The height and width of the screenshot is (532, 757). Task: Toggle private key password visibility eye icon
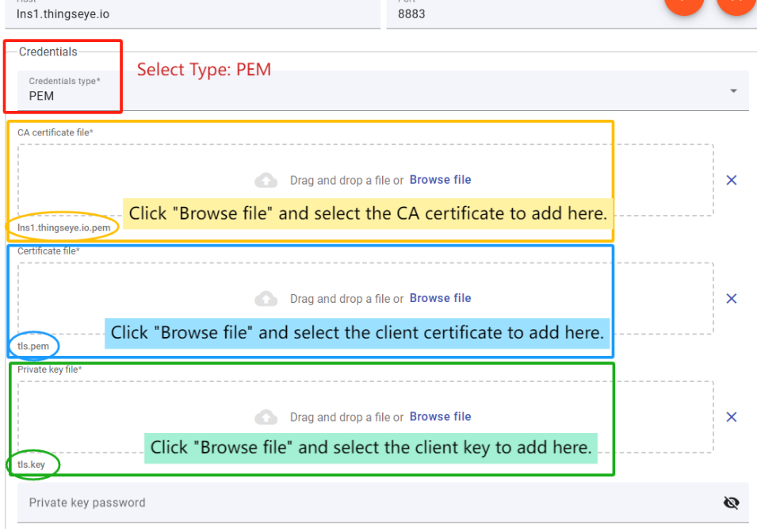[x=731, y=503]
